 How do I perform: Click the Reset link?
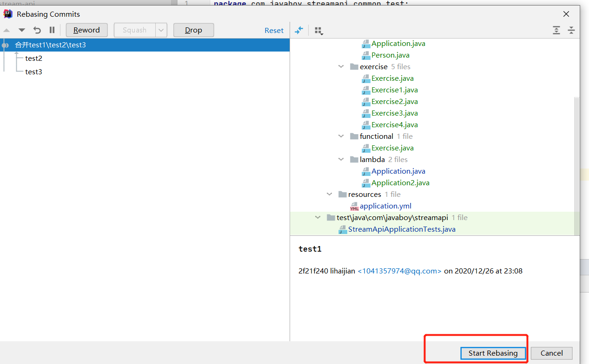[274, 30]
